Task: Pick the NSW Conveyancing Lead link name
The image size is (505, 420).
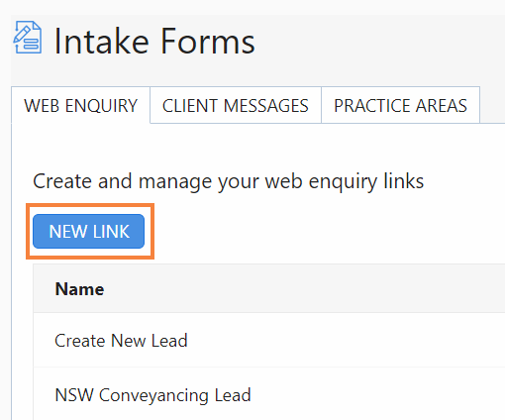Action: click(x=152, y=395)
